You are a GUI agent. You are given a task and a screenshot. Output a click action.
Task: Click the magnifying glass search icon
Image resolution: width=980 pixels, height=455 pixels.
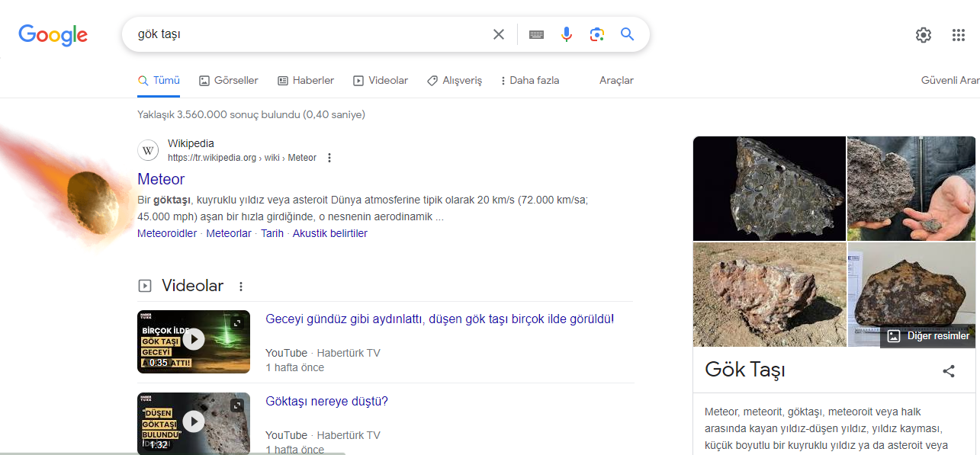point(627,34)
